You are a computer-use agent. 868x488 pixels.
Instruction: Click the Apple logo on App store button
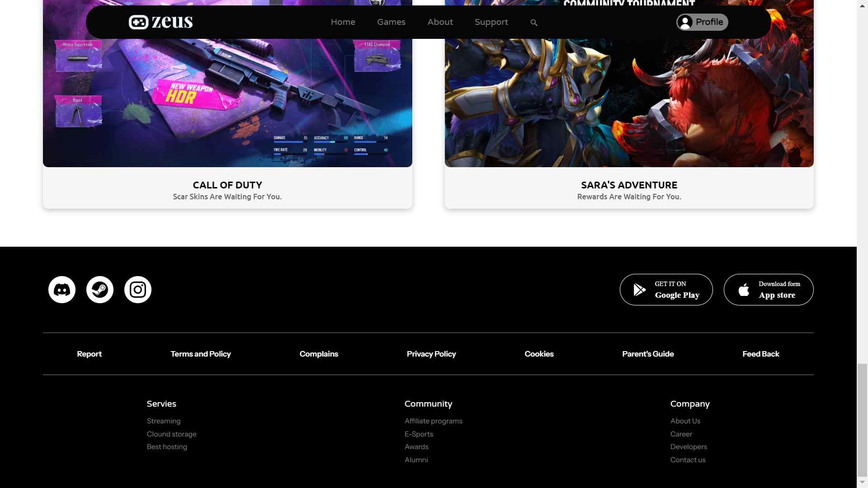pyautogui.click(x=744, y=290)
